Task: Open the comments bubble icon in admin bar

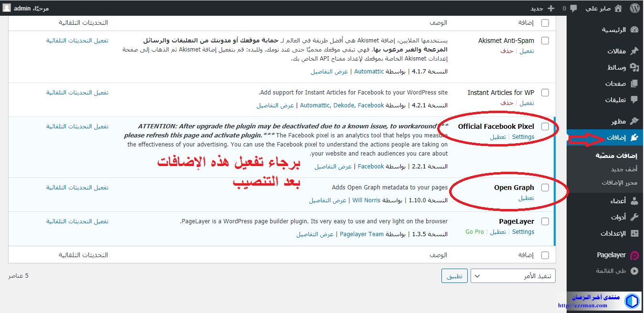Action: tap(573, 8)
